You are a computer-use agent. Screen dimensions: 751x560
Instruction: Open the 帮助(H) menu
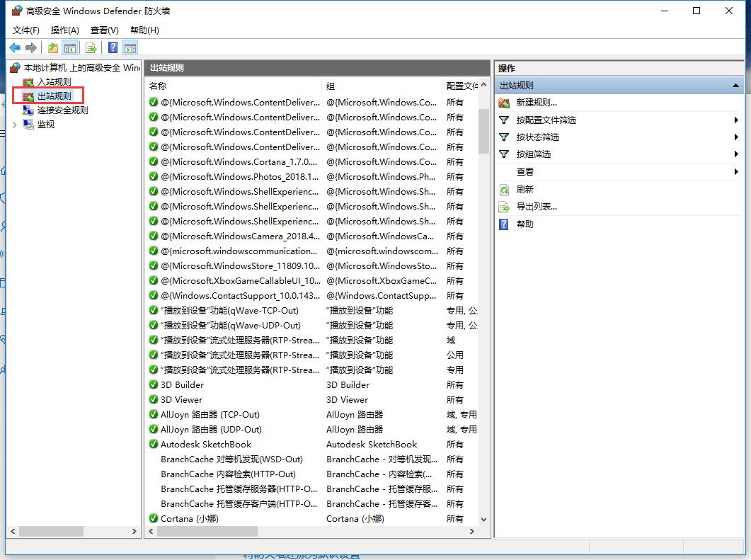144,30
